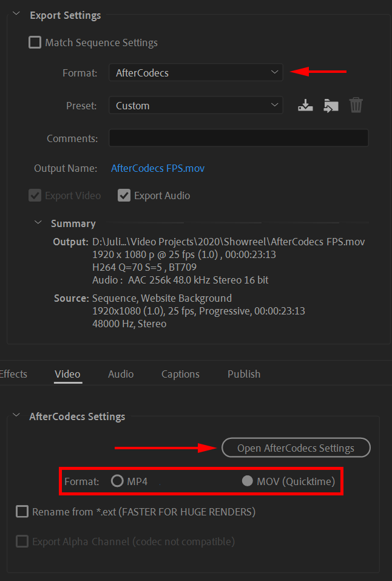Select the MP4 format radio button
Screen dimensions: 392x581
(117, 480)
